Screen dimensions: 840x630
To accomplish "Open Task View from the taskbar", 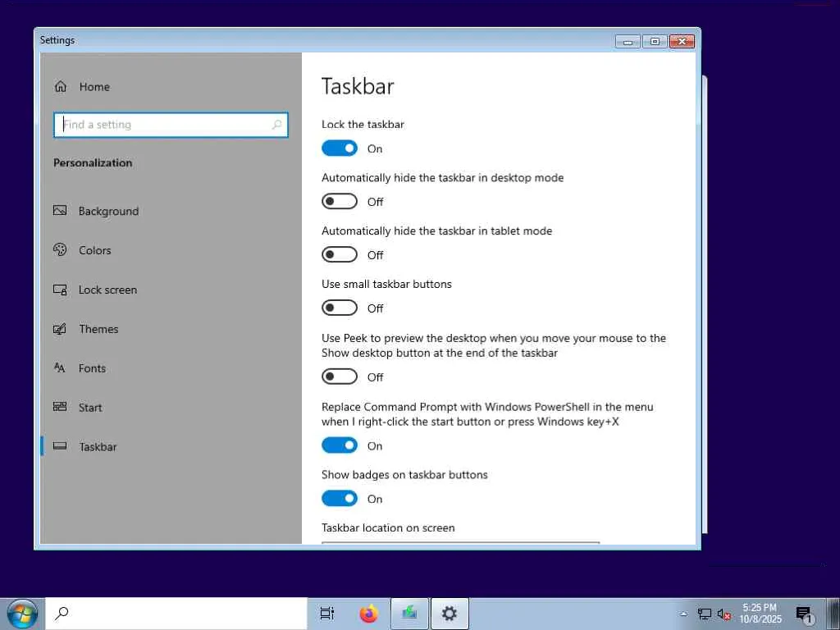I will click(326, 614).
